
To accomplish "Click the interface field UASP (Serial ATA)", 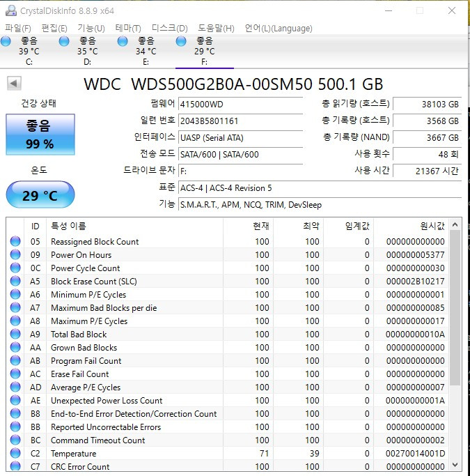I will coord(240,138).
